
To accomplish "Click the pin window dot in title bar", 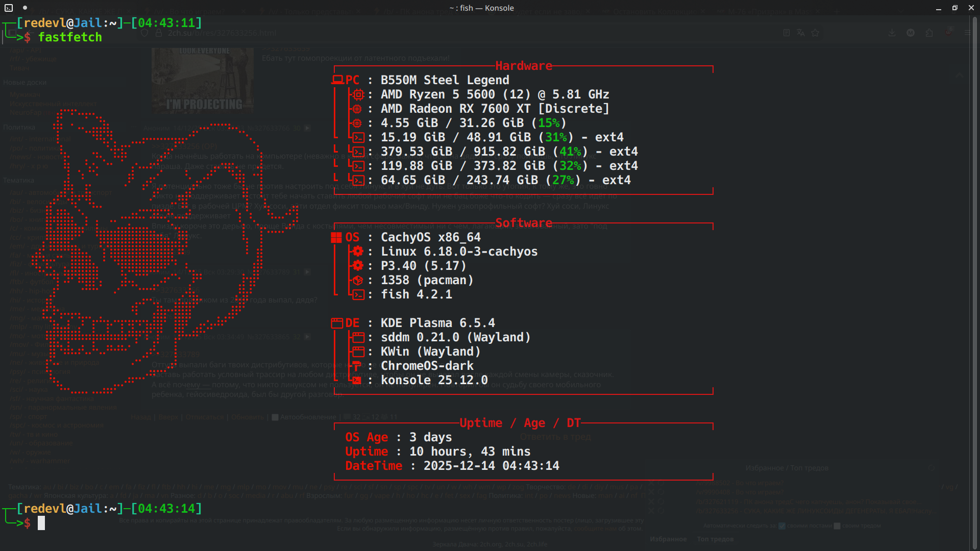I will 25,8.
